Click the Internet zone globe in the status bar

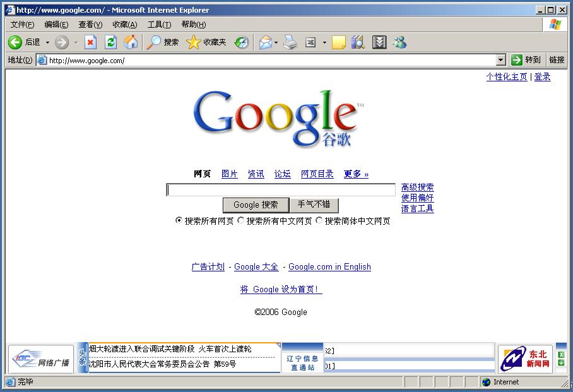[486, 382]
